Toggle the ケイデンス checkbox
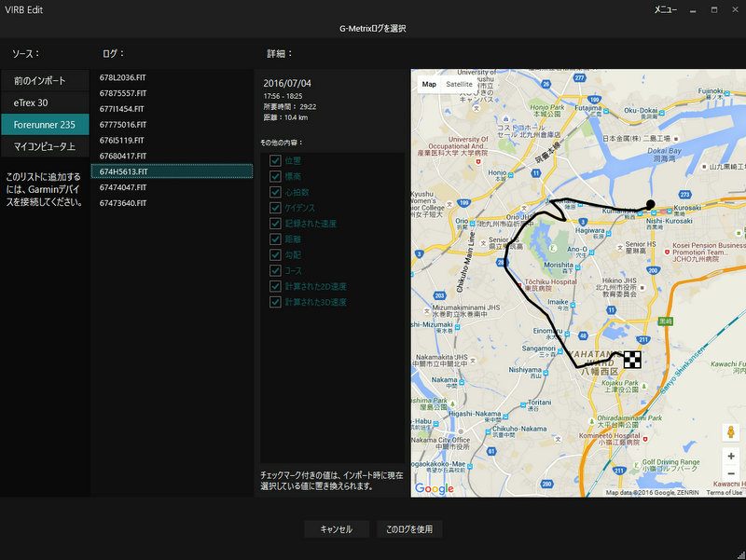This screenshot has width=746, height=560. (x=275, y=208)
